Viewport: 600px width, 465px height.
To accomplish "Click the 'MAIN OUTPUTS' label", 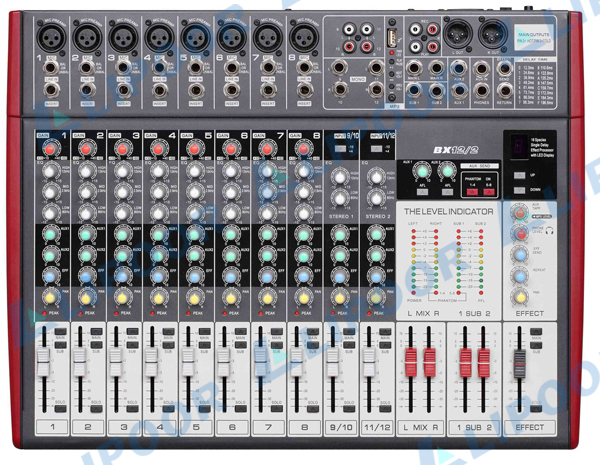I will [x=534, y=34].
